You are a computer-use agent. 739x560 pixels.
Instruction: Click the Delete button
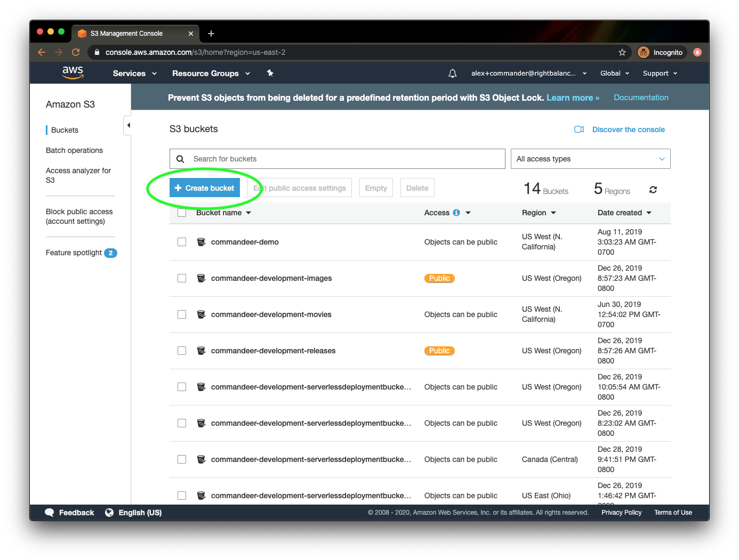pos(417,188)
